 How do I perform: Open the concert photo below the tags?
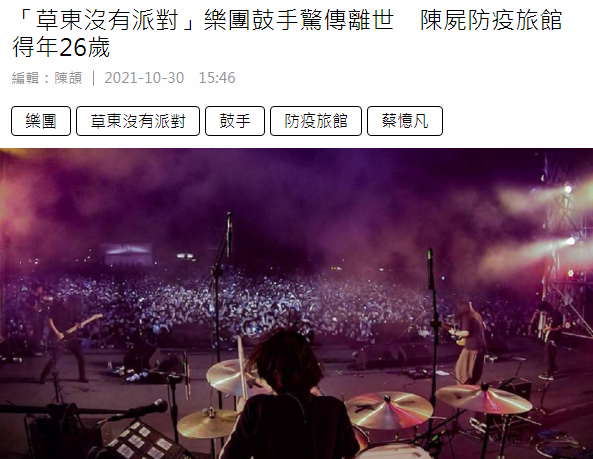coord(296,304)
